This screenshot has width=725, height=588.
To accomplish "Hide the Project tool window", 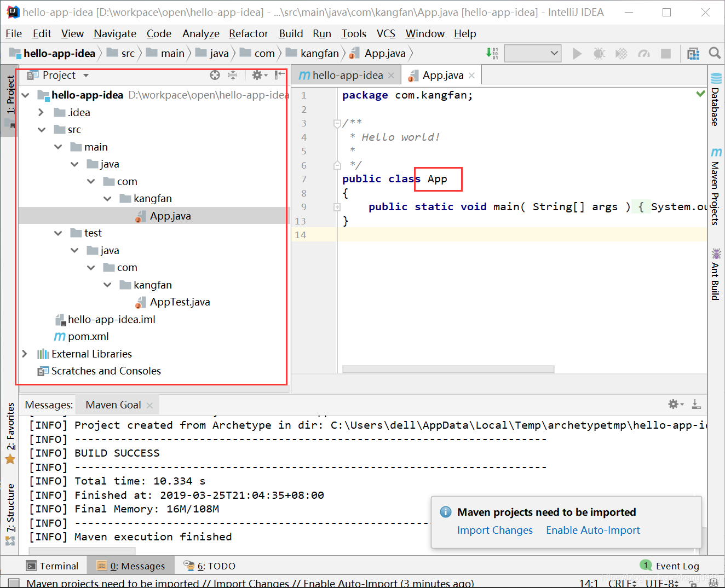I will point(279,75).
